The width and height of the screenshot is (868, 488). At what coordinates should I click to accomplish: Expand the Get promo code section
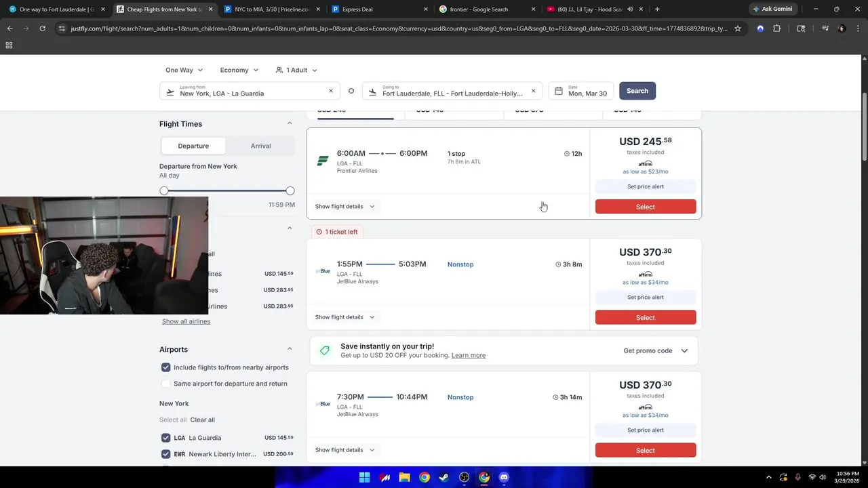click(x=655, y=350)
